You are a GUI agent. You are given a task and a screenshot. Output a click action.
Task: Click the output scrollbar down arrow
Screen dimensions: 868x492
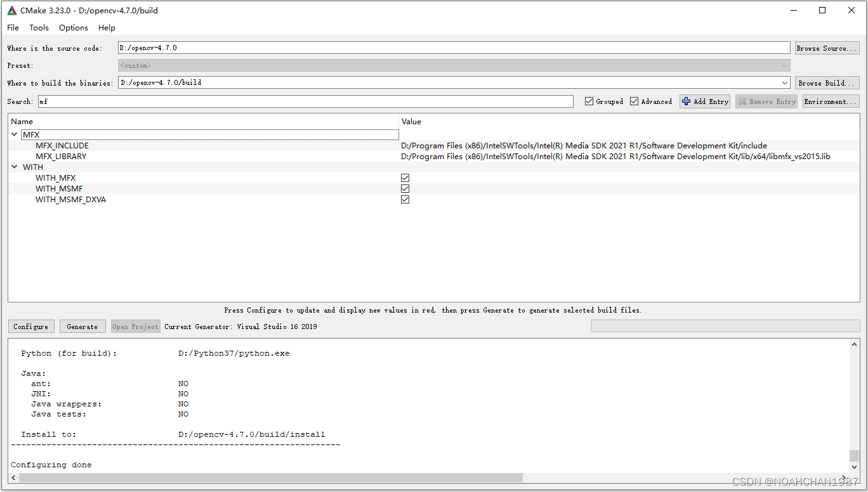click(x=854, y=468)
